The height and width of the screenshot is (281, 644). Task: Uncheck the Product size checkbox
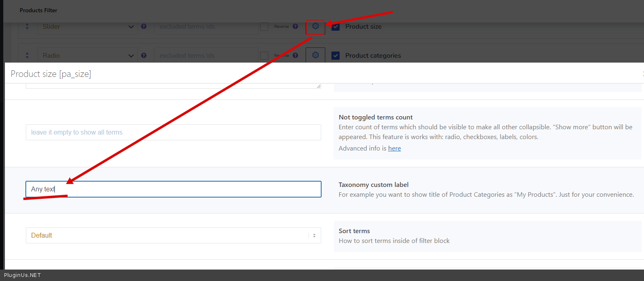point(336,27)
